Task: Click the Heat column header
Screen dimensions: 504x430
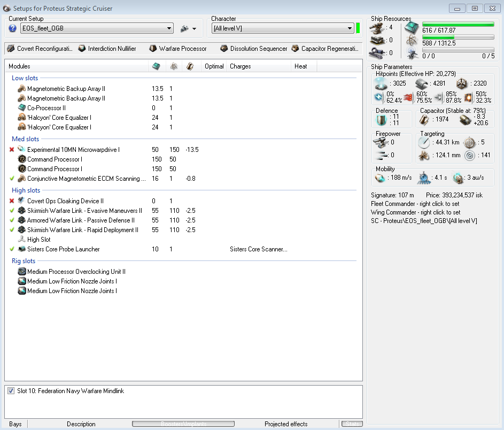Action: click(x=304, y=66)
